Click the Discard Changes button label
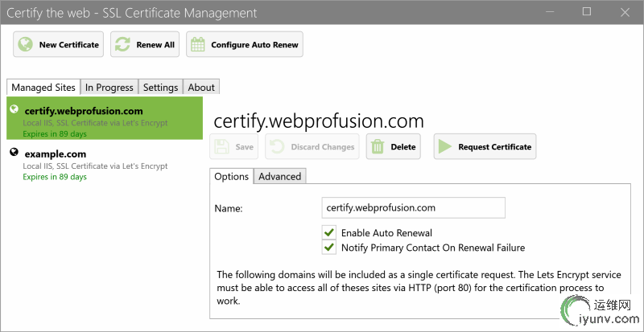Image resolution: width=644 pixels, height=332 pixels. 323,147
